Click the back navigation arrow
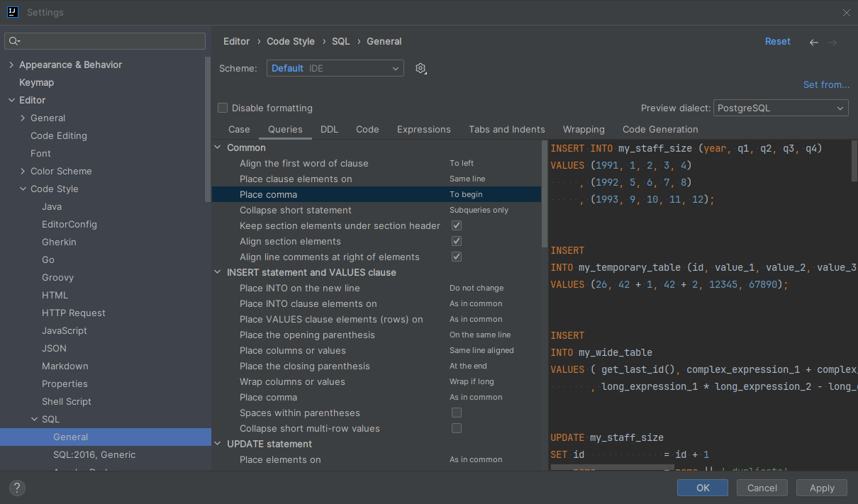This screenshot has width=858, height=504. (x=813, y=43)
